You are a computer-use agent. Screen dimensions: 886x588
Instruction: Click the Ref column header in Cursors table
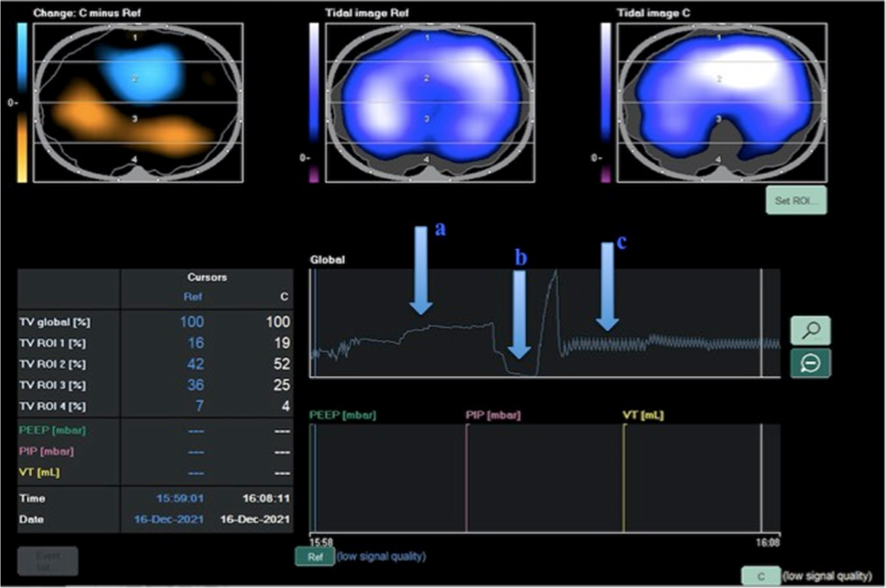(x=192, y=297)
